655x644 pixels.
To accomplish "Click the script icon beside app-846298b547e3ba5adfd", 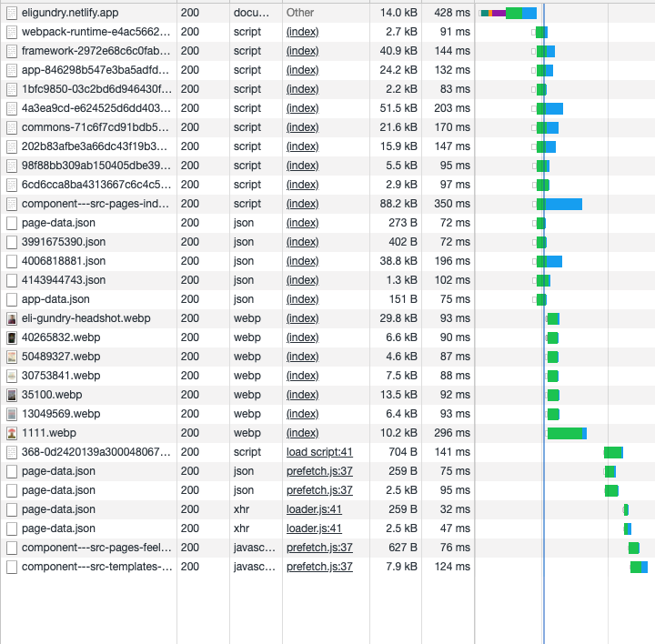I will coord(12,71).
